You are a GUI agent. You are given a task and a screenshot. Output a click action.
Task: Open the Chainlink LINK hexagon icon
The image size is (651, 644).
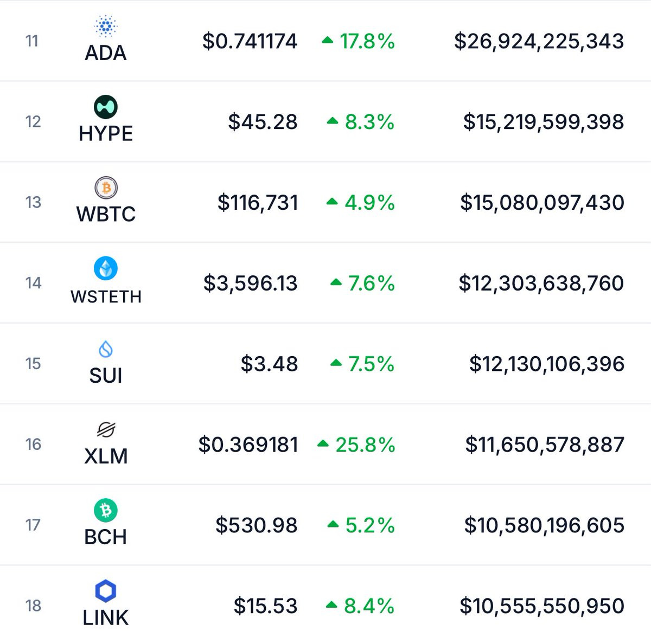point(106,591)
